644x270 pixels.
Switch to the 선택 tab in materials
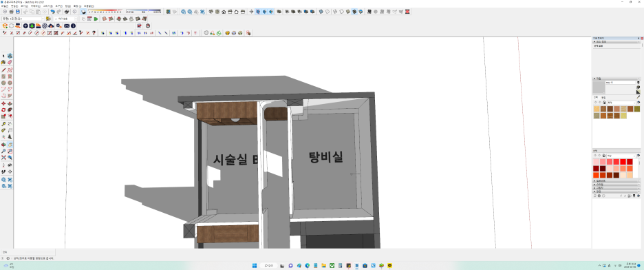(x=597, y=97)
